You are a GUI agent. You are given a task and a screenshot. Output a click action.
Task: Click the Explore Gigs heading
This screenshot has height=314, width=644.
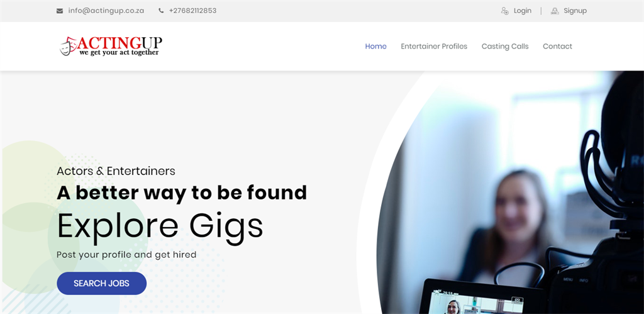(x=160, y=226)
